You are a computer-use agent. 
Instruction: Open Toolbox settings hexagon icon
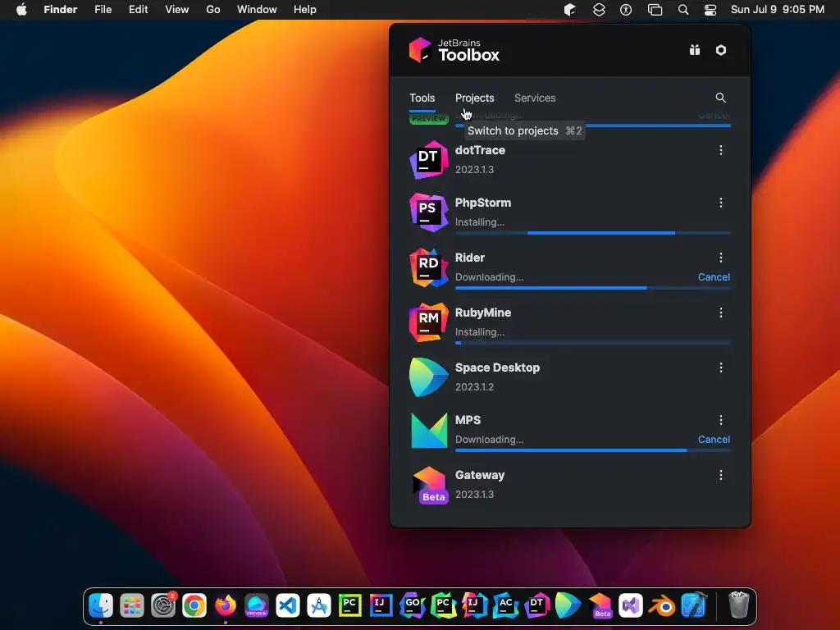(x=721, y=50)
